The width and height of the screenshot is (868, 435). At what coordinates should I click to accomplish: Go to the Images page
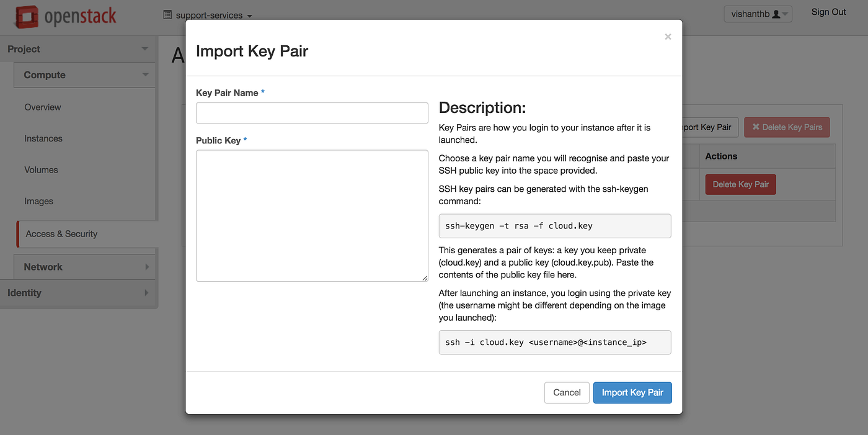(x=38, y=201)
